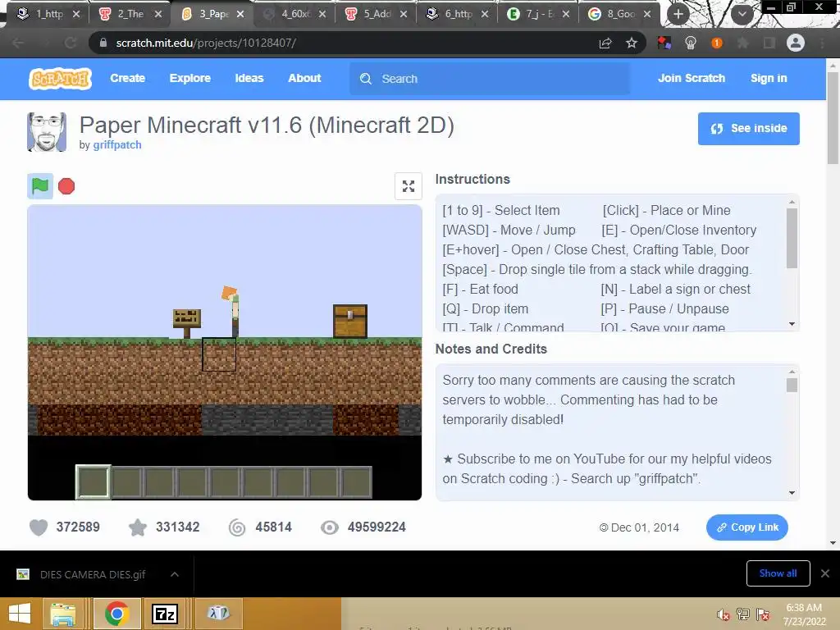Click the taskbar clock 6:38 AM
This screenshot has height=630, width=840.
coord(804,608)
